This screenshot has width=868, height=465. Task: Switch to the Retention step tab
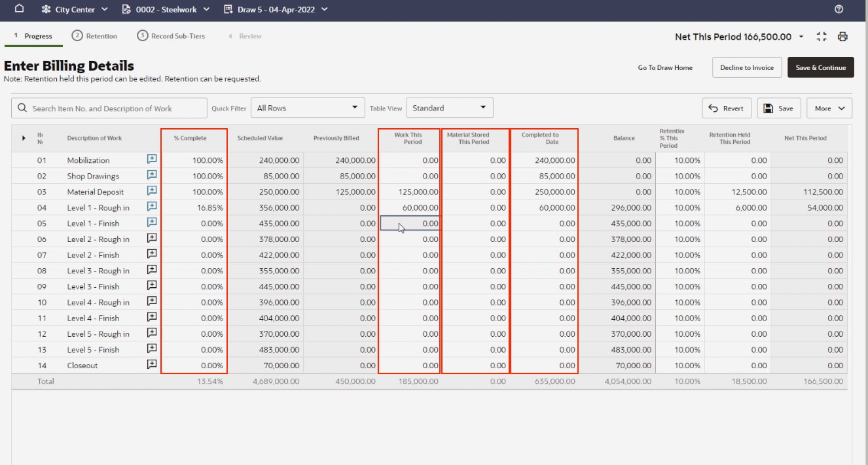click(x=94, y=36)
